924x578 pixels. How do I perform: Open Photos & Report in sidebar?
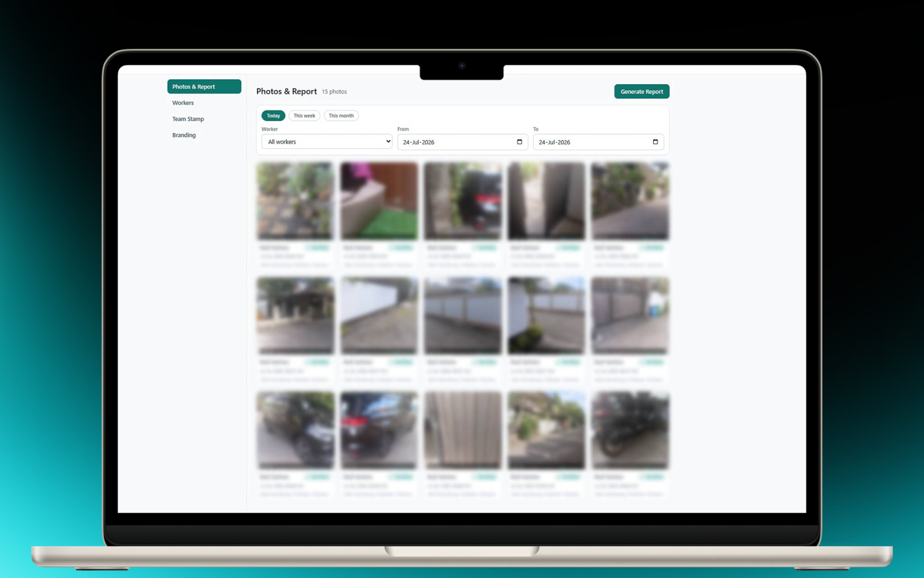point(204,87)
